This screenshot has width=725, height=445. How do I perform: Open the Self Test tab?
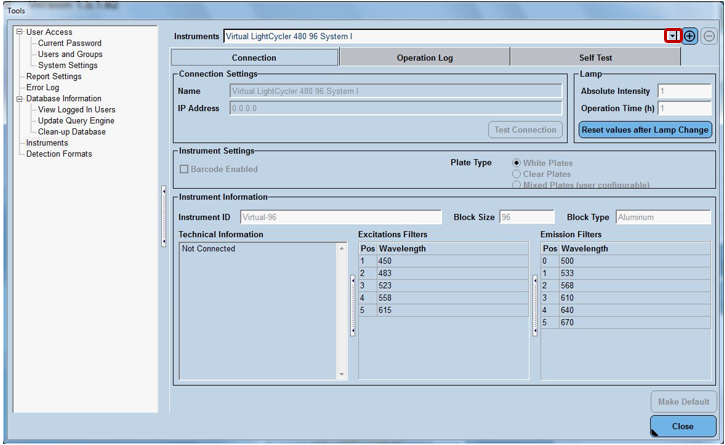pos(595,58)
